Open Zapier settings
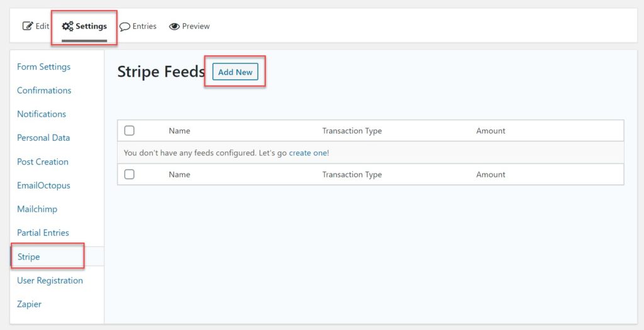 (29, 304)
